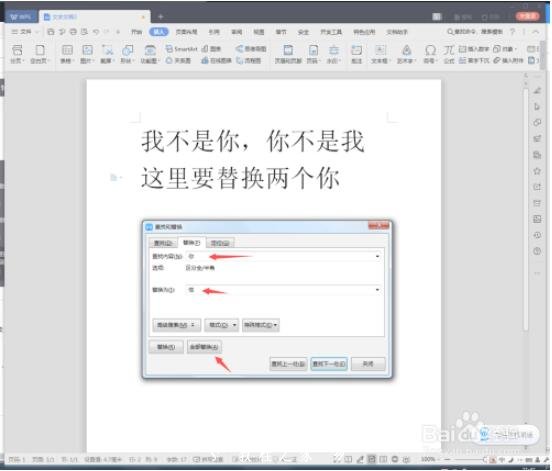552x471 pixels.
Task: Click the Replace All button
Action: tap(204, 347)
